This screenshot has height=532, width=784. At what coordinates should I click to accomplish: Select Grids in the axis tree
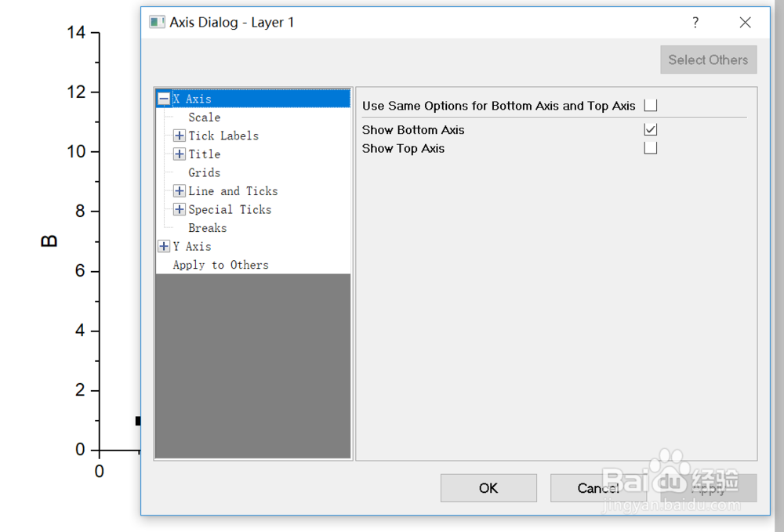[204, 172]
